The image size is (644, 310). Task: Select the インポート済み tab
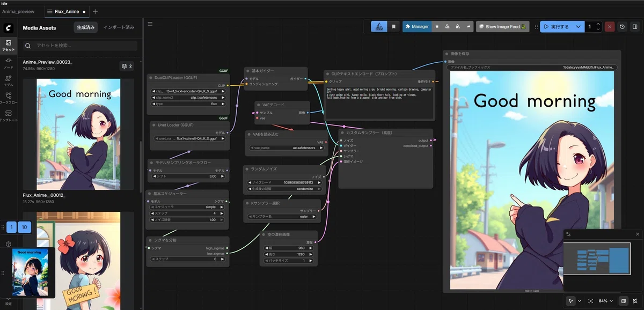[x=119, y=27]
